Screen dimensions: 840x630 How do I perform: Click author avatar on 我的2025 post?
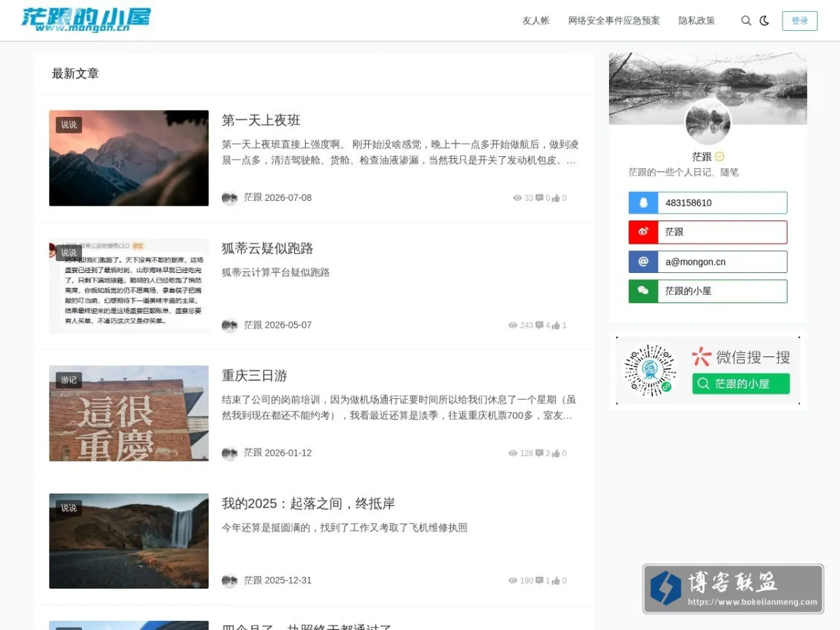[x=230, y=581]
